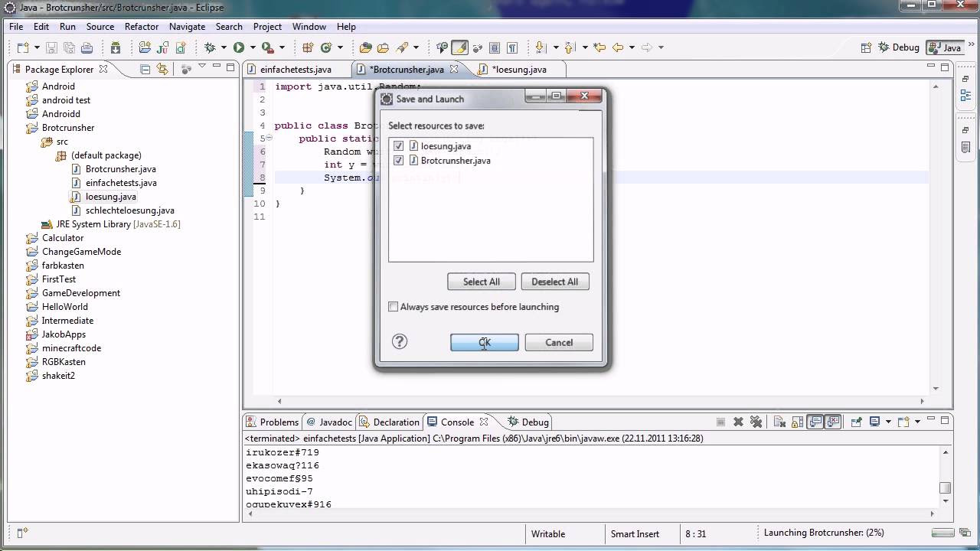Click the Print toolbar icon
Viewport: 980px width, 551px height.
coord(87,47)
